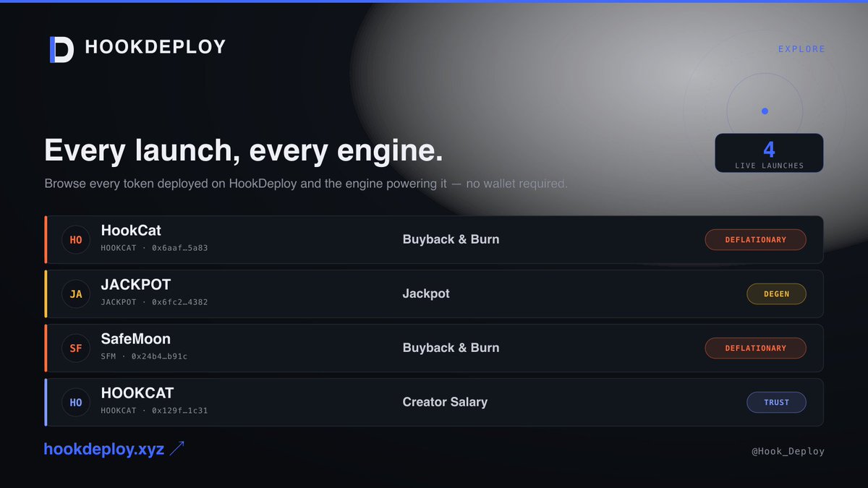Click the SafeMoon SF avatar icon
The width and height of the screenshot is (868, 488).
(76, 348)
